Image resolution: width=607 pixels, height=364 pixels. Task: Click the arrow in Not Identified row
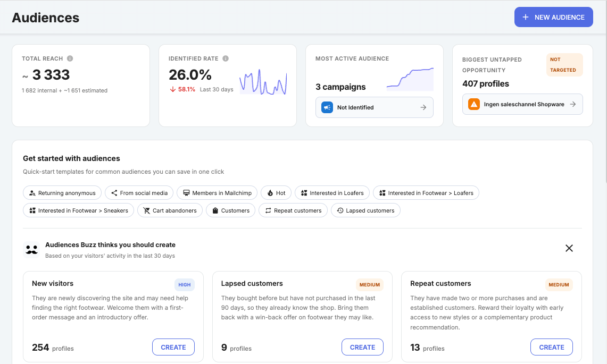pyautogui.click(x=423, y=107)
